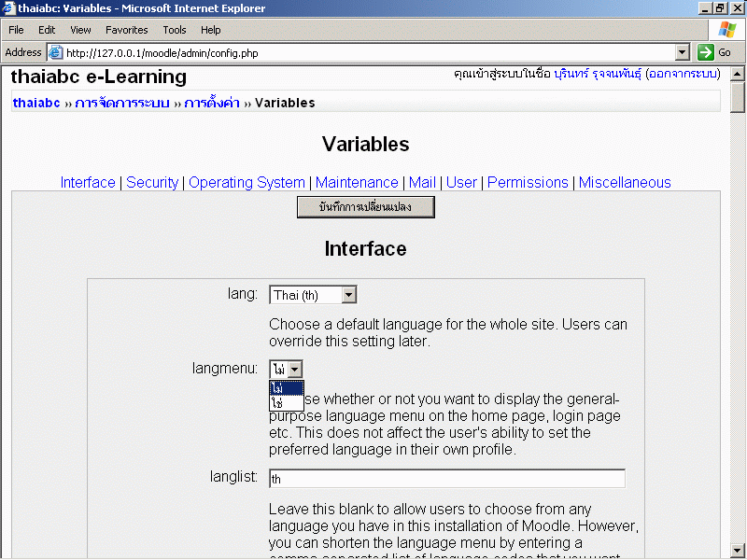
Task: Click the thaiabc breadcrumb link
Action: (x=36, y=103)
